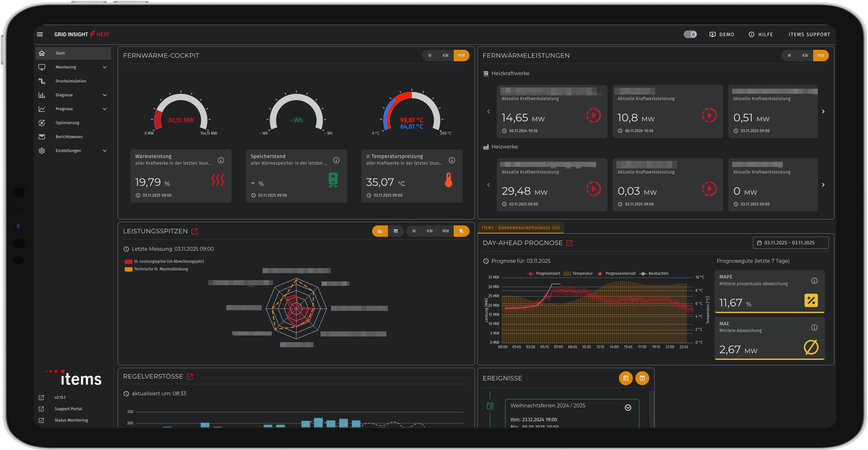868x450 pixels.
Task: Select W unit in Fernwärmeleistungen
Action: [x=789, y=56]
